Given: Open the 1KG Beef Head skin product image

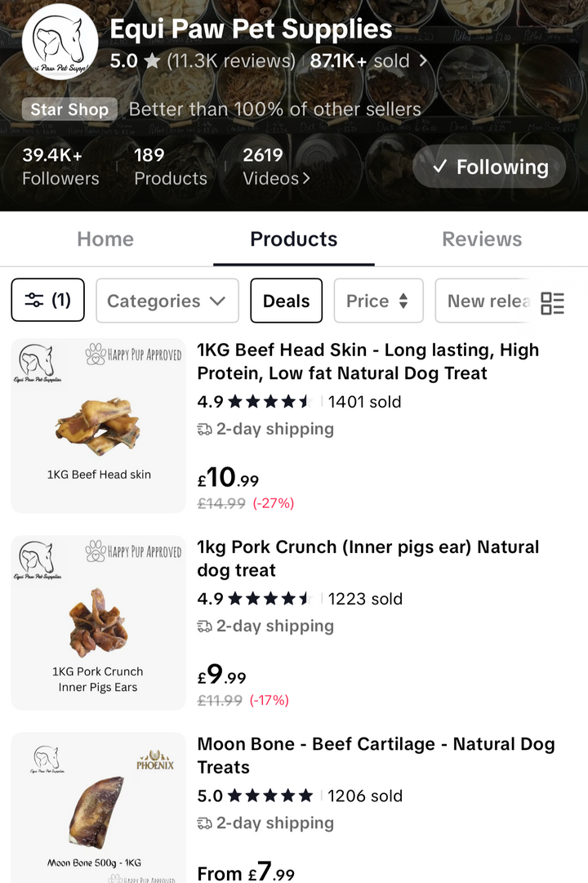Looking at the screenshot, I should [x=98, y=426].
